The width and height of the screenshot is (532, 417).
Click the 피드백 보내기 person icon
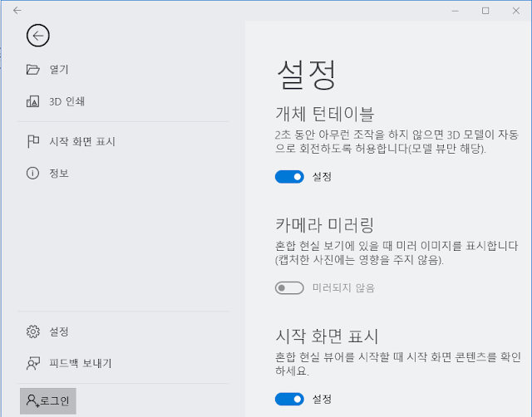coord(33,364)
